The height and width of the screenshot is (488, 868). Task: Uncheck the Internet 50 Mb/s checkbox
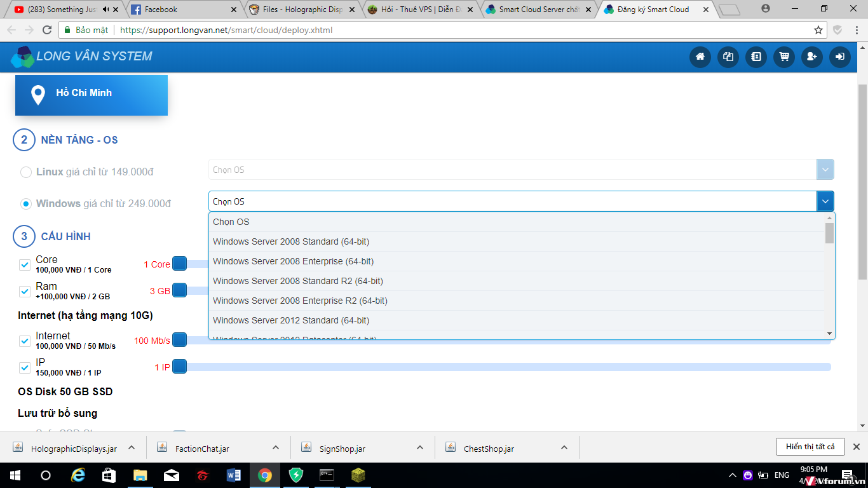click(25, 341)
